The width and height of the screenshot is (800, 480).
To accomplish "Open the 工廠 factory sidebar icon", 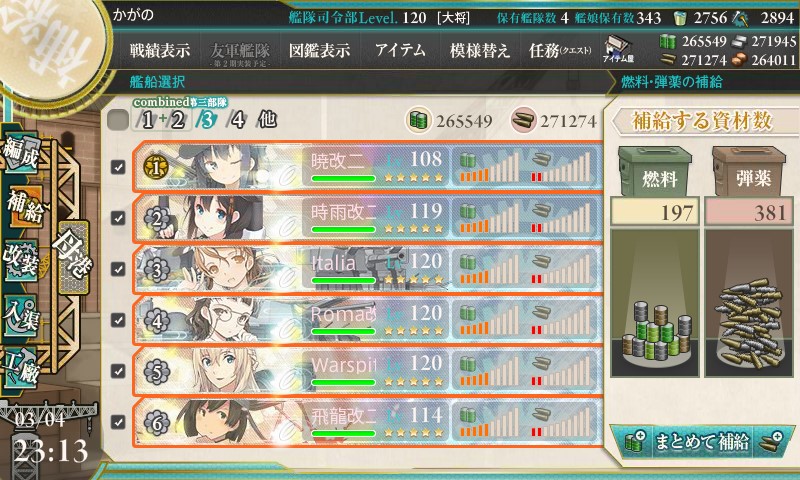I will tap(21, 368).
